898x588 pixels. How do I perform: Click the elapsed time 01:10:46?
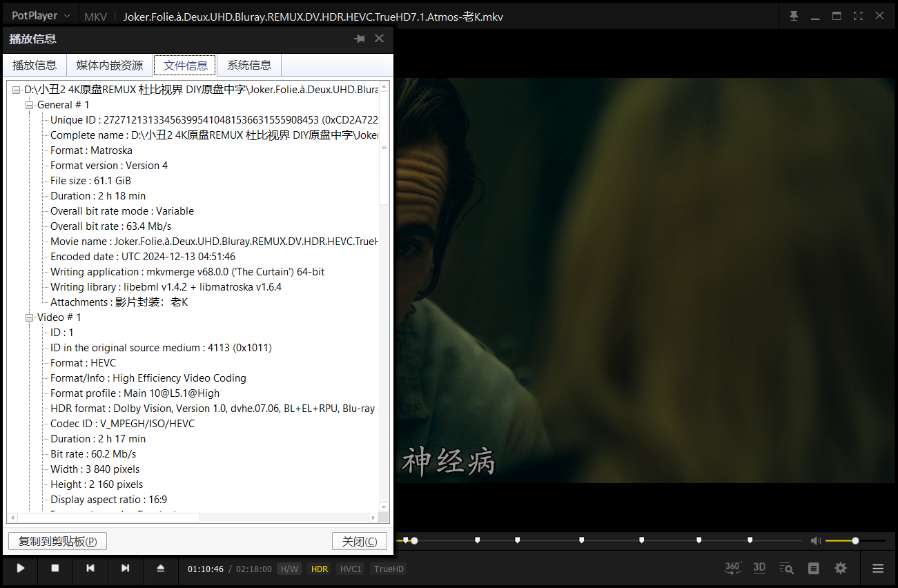coord(206,569)
